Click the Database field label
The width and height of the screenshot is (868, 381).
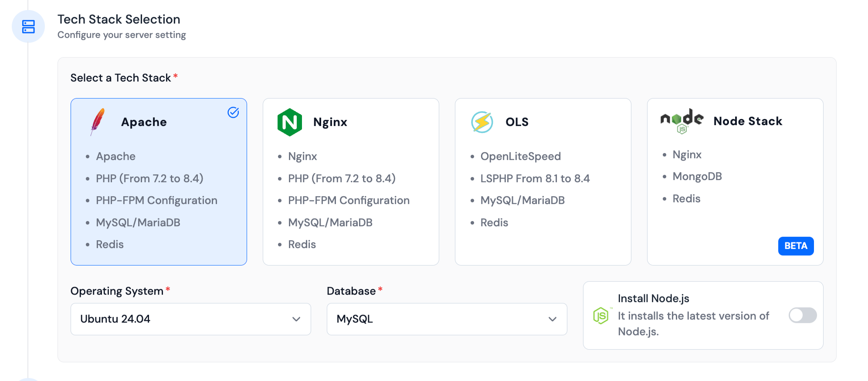351,291
